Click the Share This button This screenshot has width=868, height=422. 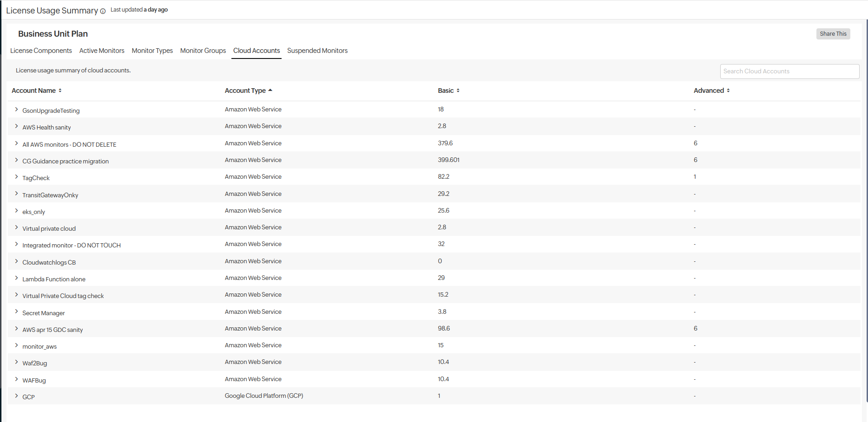833,34
